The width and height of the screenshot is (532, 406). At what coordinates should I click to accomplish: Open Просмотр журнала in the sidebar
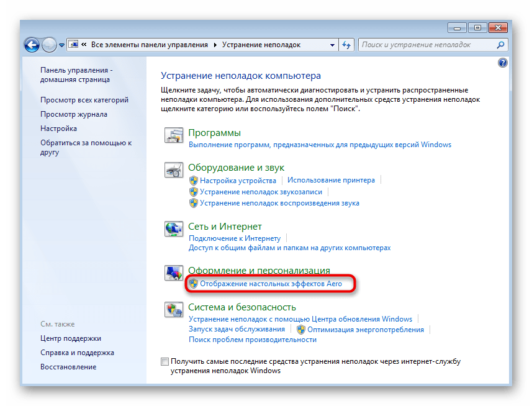(x=74, y=114)
